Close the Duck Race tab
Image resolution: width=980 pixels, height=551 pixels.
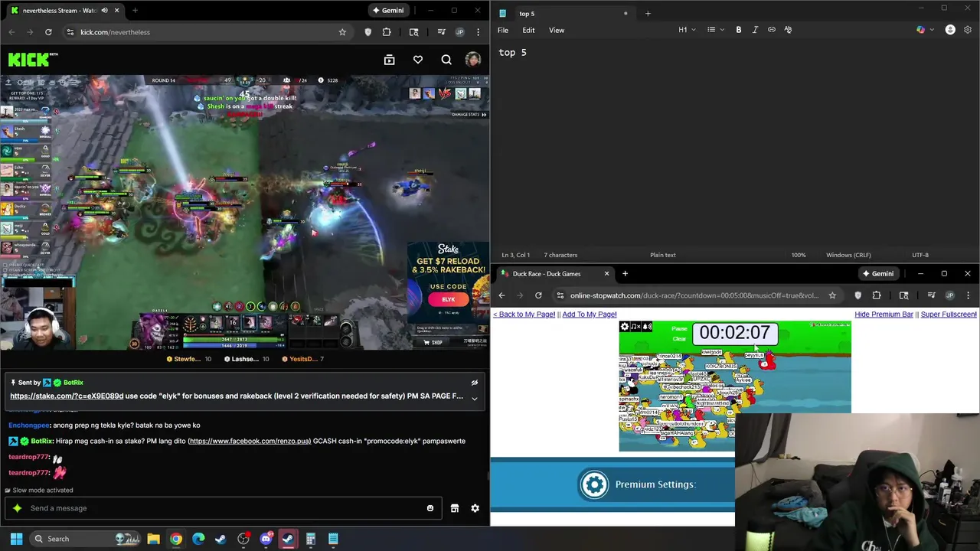606,274
